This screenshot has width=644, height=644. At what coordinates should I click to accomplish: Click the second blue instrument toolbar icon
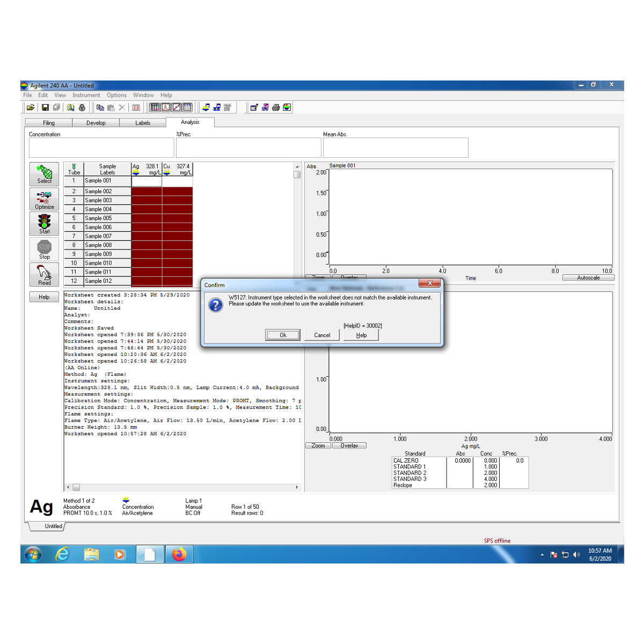217,107
